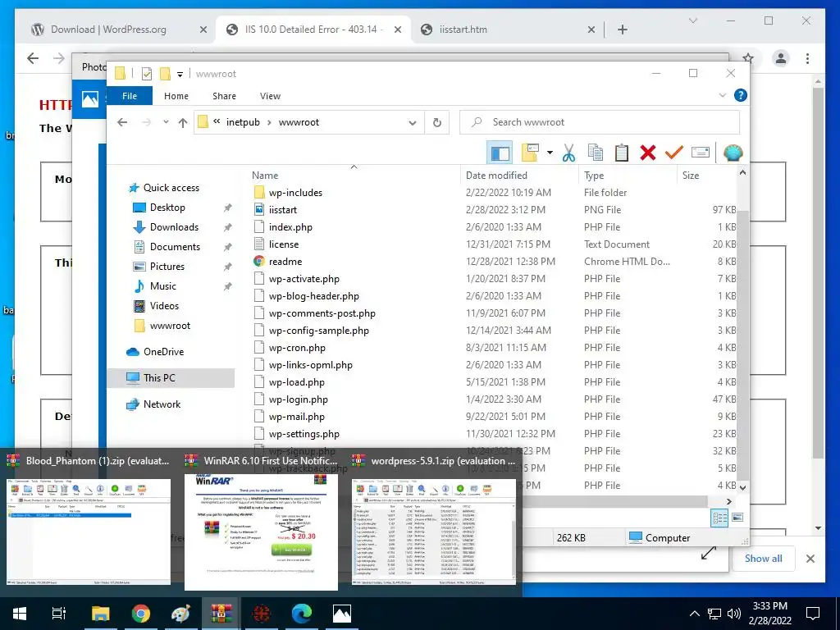This screenshot has width=840, height=630.
Task: Open recent locations dropdown arrow
Action: 166,122
